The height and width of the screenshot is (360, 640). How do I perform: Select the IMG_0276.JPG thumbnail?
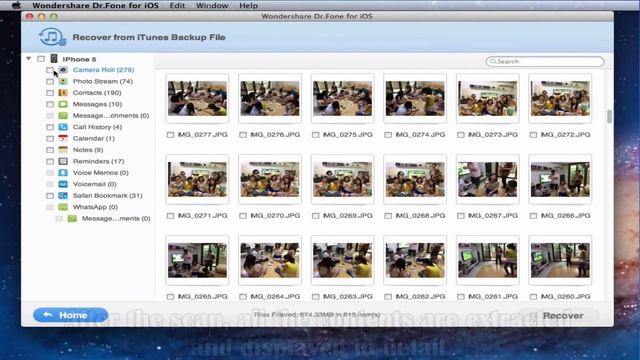tap(270, 98)
